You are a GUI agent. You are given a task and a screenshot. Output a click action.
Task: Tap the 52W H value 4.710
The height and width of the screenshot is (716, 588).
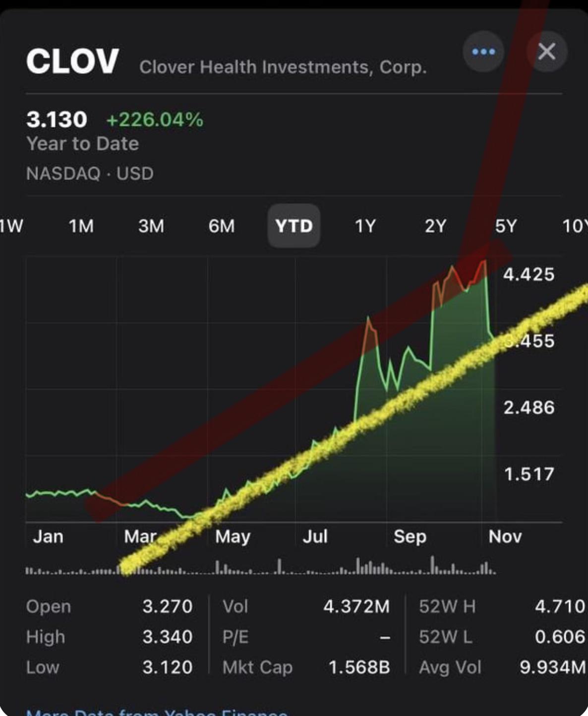560,606
